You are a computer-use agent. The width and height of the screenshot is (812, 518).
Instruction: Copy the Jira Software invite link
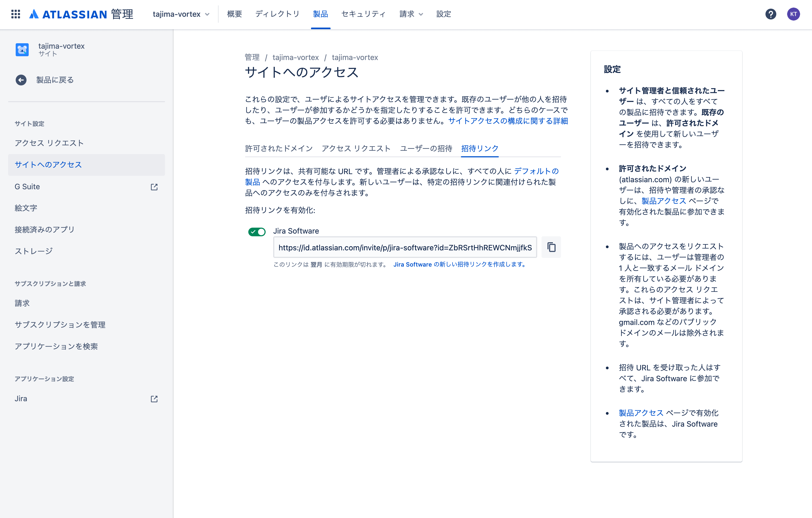click(551, 247)
